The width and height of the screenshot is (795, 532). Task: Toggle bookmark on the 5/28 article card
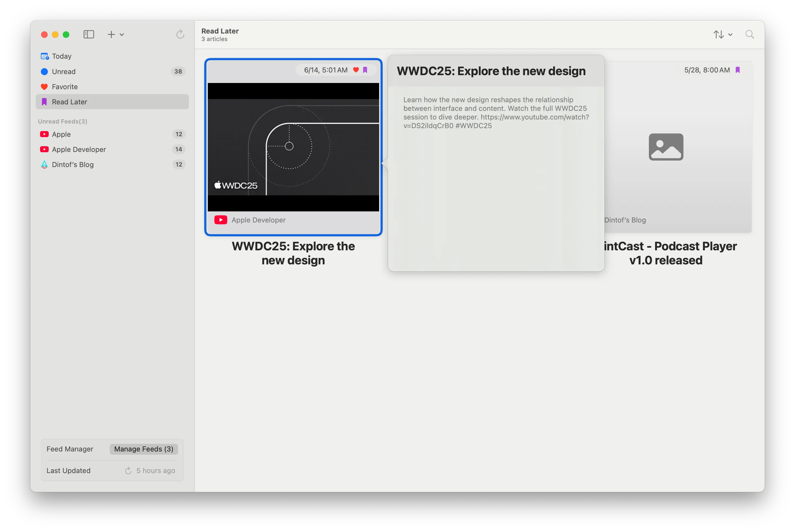(738, 70)
